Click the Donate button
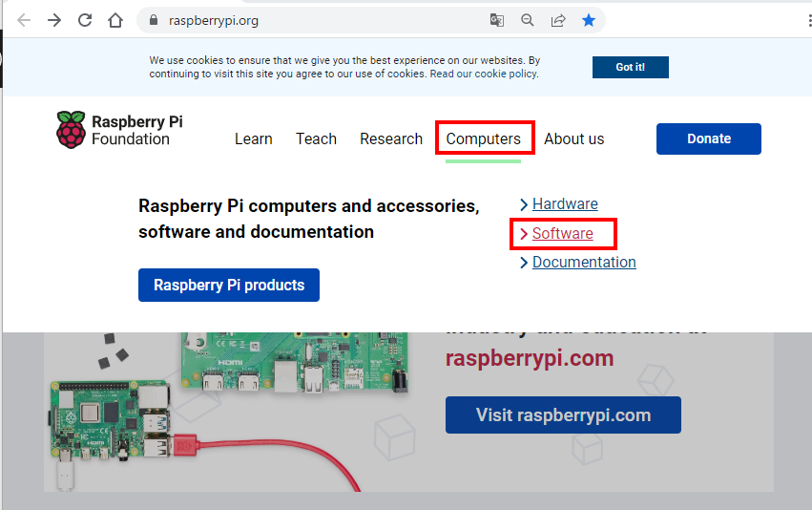This screenshot has height=510, width=812. point(708,138)
